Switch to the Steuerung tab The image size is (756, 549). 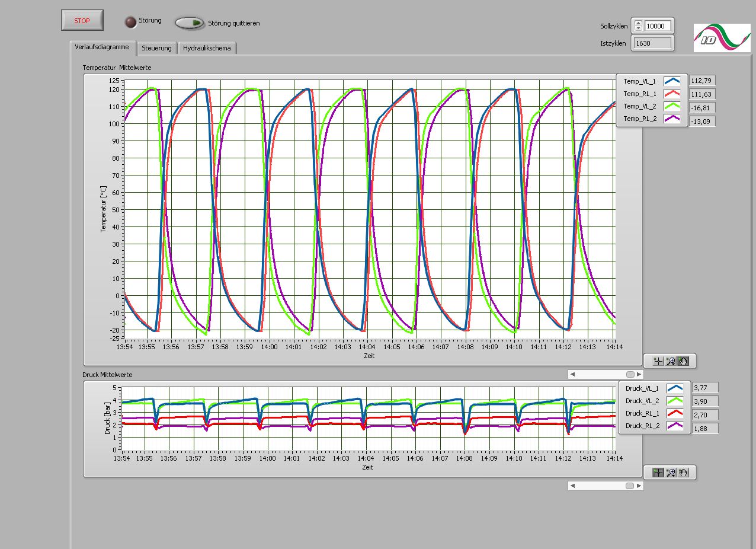coord(157,48)
